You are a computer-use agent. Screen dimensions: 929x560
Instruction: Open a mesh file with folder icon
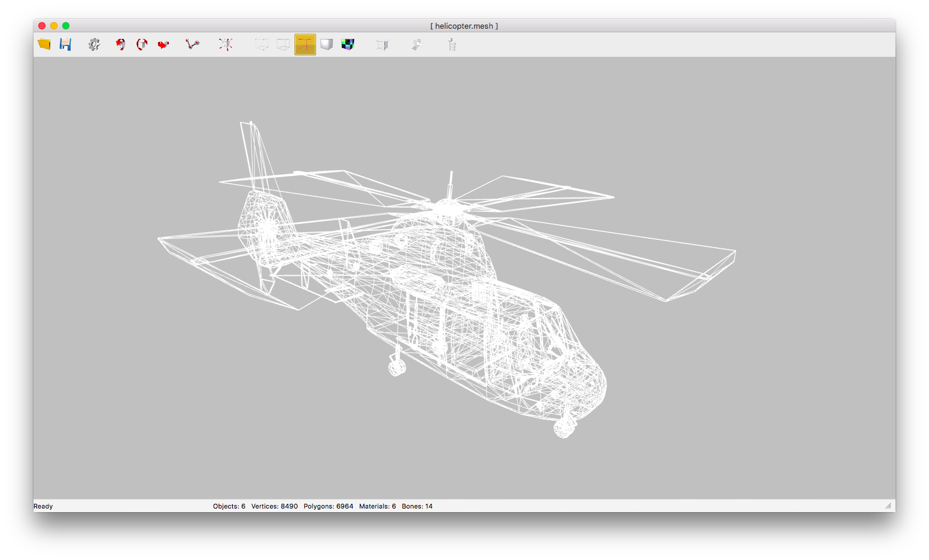point(44,44)
